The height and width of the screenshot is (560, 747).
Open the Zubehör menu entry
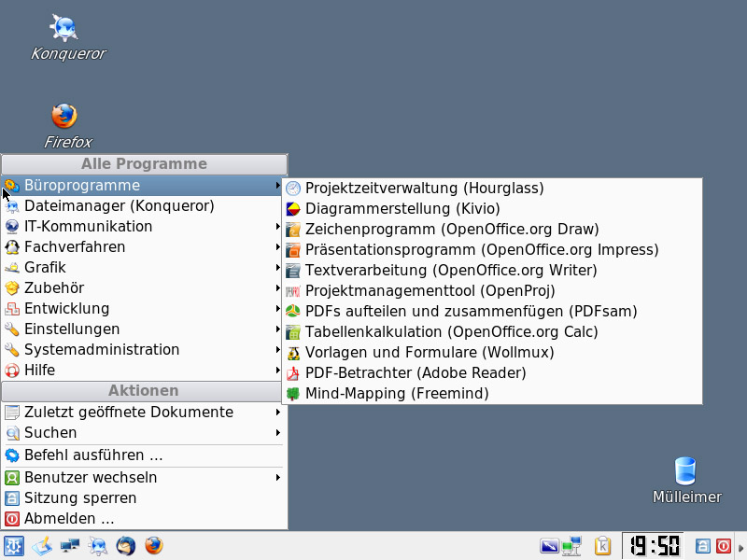tap(143, 287)
